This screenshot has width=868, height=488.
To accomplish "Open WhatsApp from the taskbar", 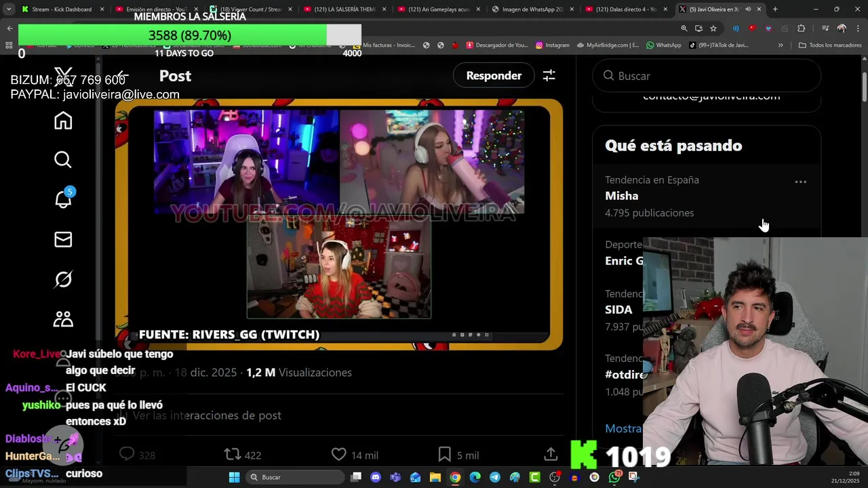I will point(614,477).
